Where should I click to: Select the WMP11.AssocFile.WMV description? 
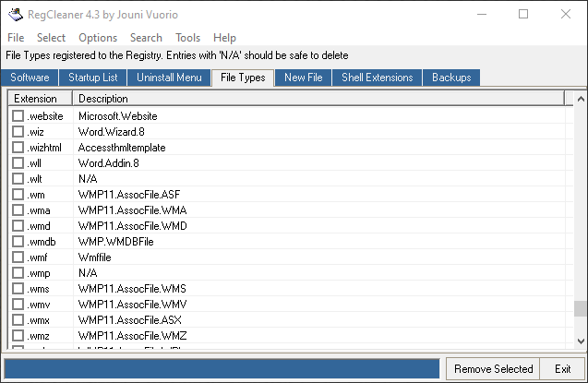click(132, 305)
